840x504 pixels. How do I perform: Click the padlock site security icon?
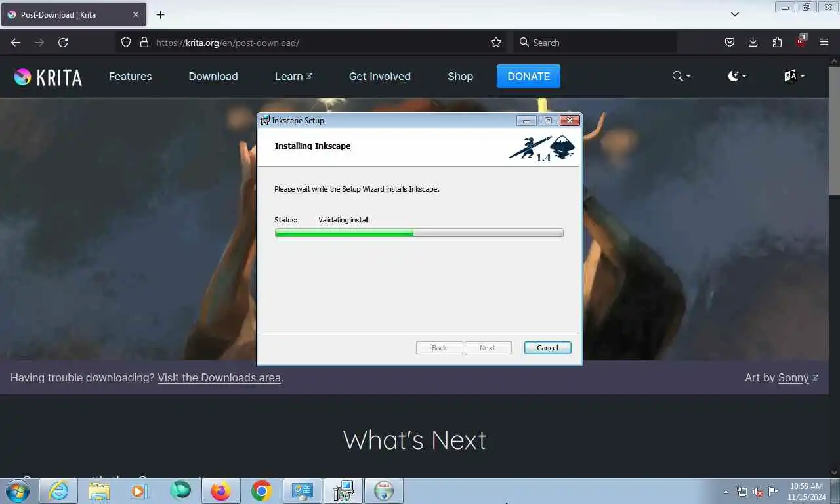pos(144,42)
